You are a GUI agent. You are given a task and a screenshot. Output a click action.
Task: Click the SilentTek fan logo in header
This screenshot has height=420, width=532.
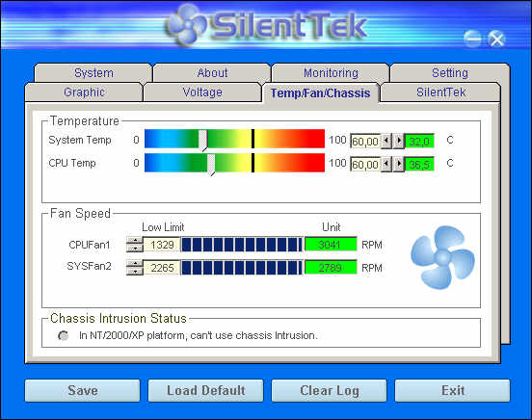[186, 24]
